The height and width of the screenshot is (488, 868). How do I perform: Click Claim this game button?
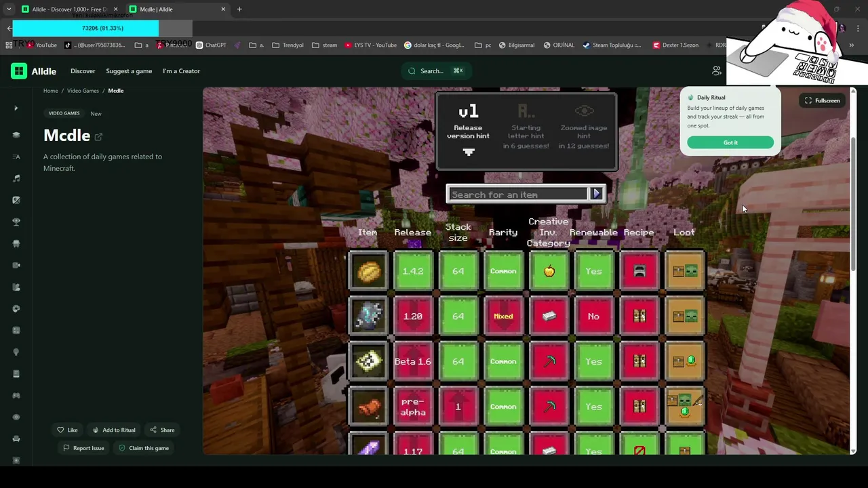click(x=144, y=448)
